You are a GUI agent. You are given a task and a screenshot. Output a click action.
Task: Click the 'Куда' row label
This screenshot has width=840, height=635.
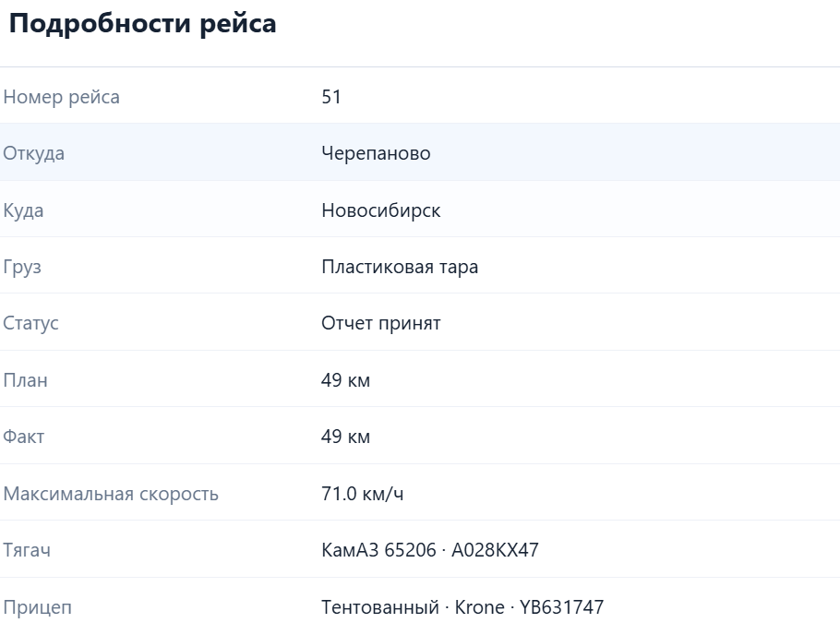(x=24, y=210)
